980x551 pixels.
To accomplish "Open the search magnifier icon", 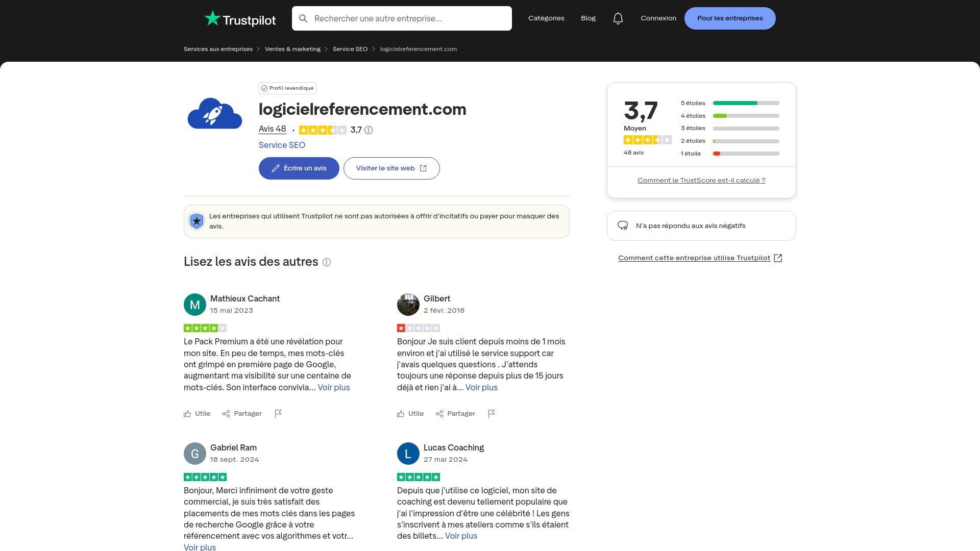I will [x=304, y=18].
